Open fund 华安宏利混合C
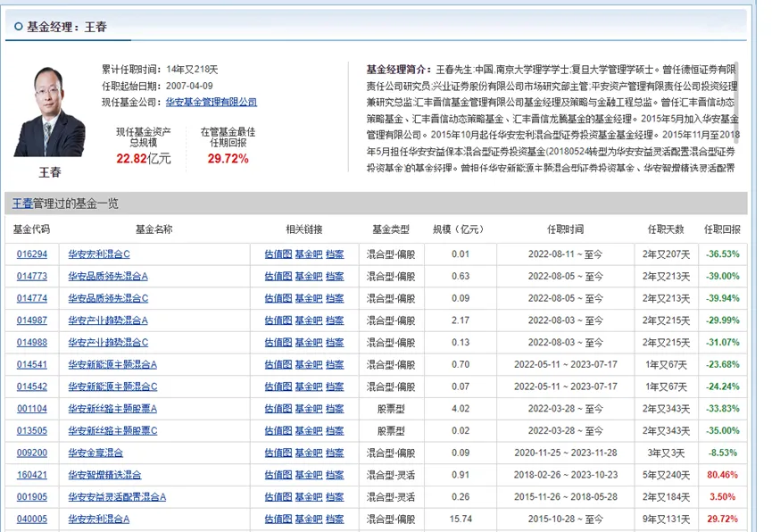The image size is (772, 532). 99,254
